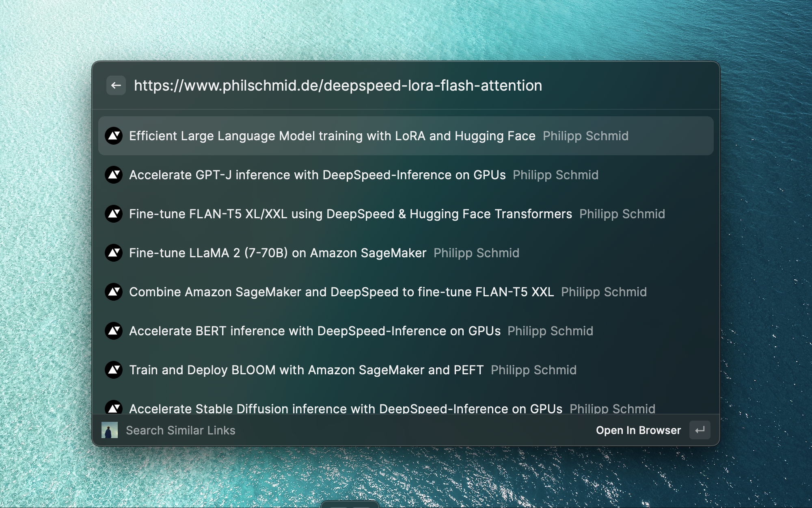The image size is (812, 508).
Task: Click the Search Similar Links extension thumbnail
Action: click(109, 430)
